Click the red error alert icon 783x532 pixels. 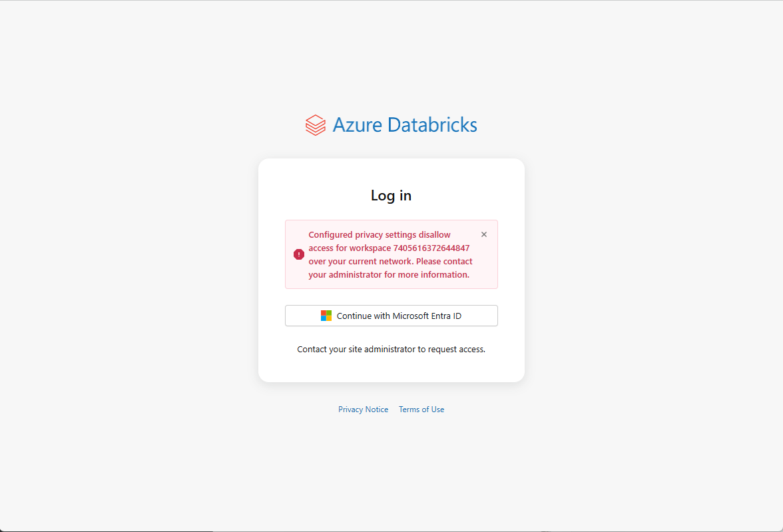[x=299, y=254]
